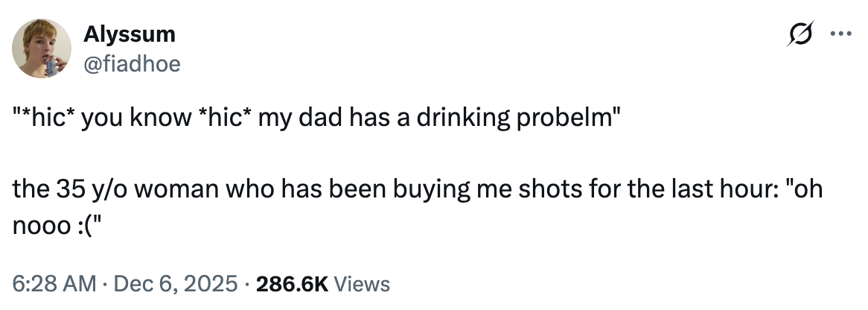Click the 286.6K view count number
The image size is (868, 310).
[x=291, y=284]
